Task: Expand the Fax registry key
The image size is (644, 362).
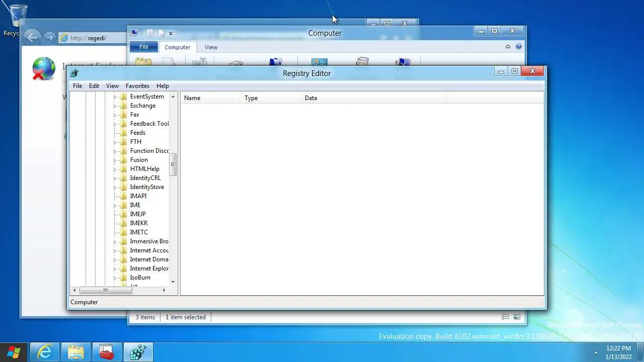Action: click(115, 115)
